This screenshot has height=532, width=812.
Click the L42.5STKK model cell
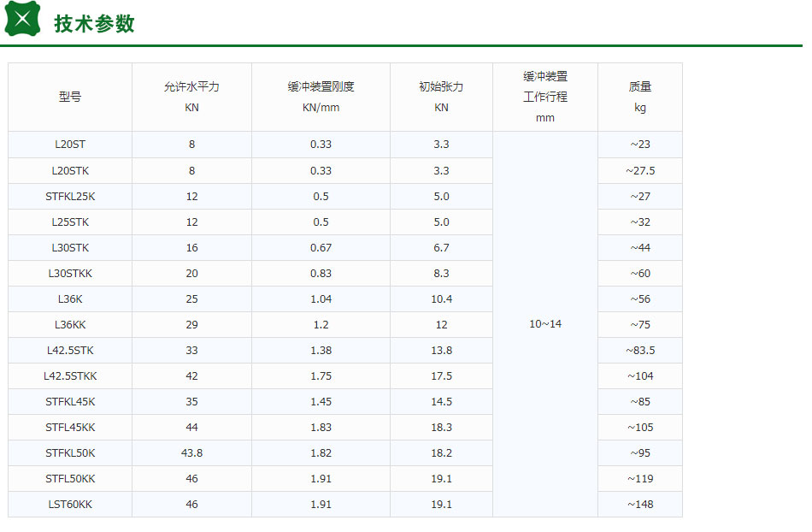(70, 376)
